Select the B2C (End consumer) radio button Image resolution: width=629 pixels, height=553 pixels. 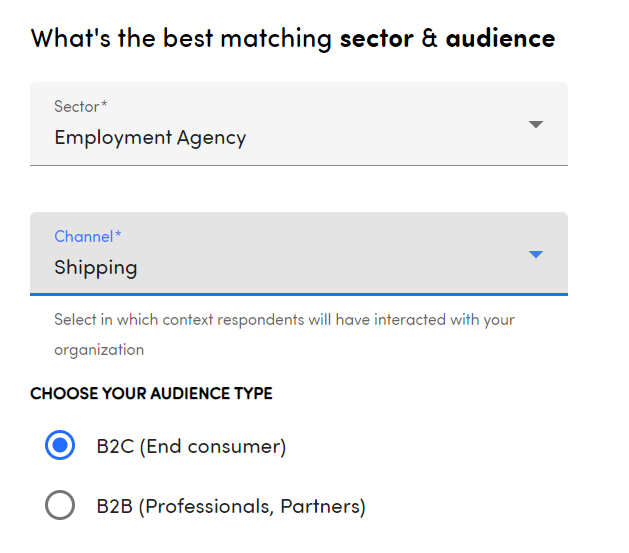pyautogui.click(x=60, y=446)
